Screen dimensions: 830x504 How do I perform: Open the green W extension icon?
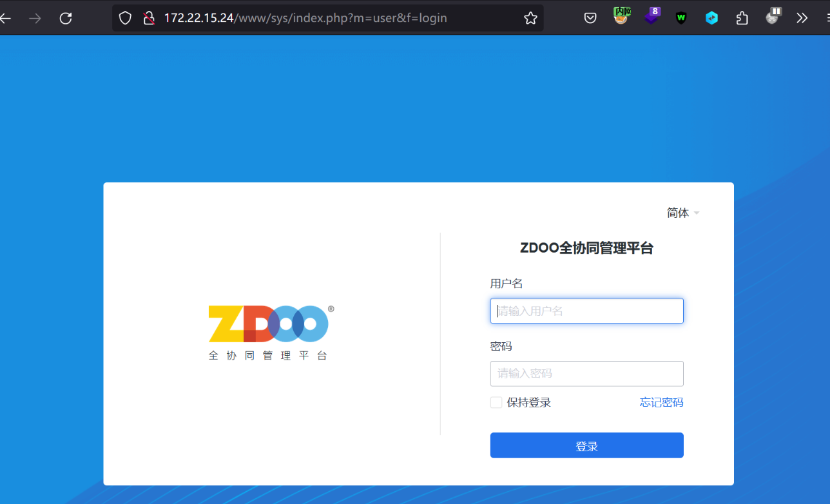pos(681,18)
